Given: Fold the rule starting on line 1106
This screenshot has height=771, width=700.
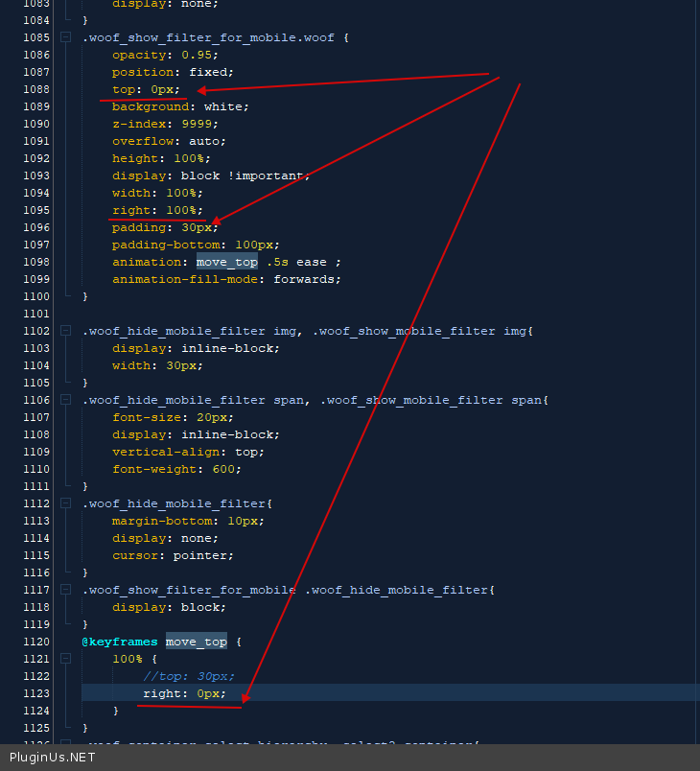Looking at the screenshot, I should coord(65,400).
